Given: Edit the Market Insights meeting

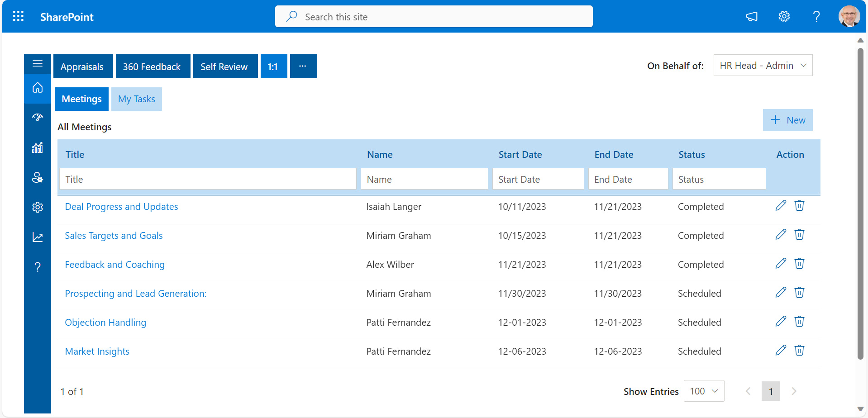Looking at the screenshot, I should click(781, 350).
